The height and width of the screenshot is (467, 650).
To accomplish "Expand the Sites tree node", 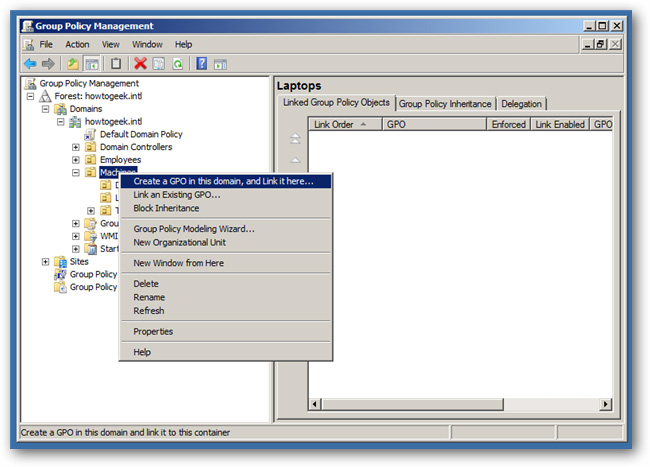I will point(45,262).
